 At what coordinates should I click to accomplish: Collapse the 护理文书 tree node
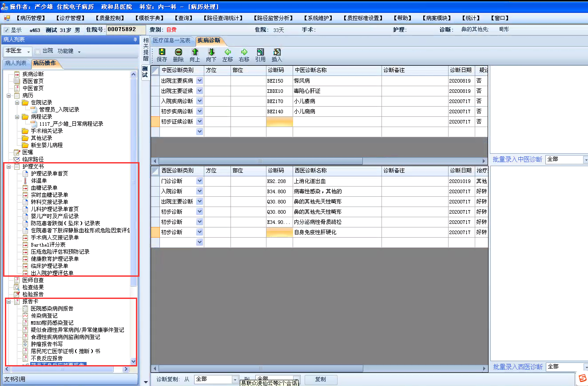9,167
